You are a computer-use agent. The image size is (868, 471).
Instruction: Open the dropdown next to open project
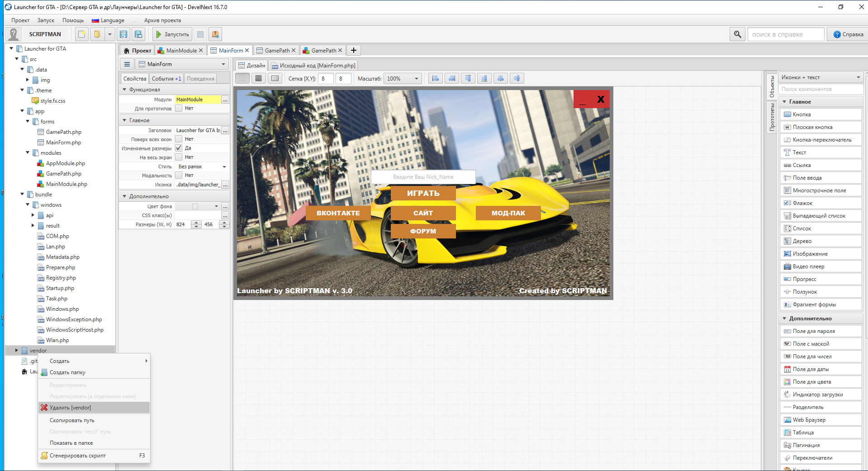[x=109, y=34]
